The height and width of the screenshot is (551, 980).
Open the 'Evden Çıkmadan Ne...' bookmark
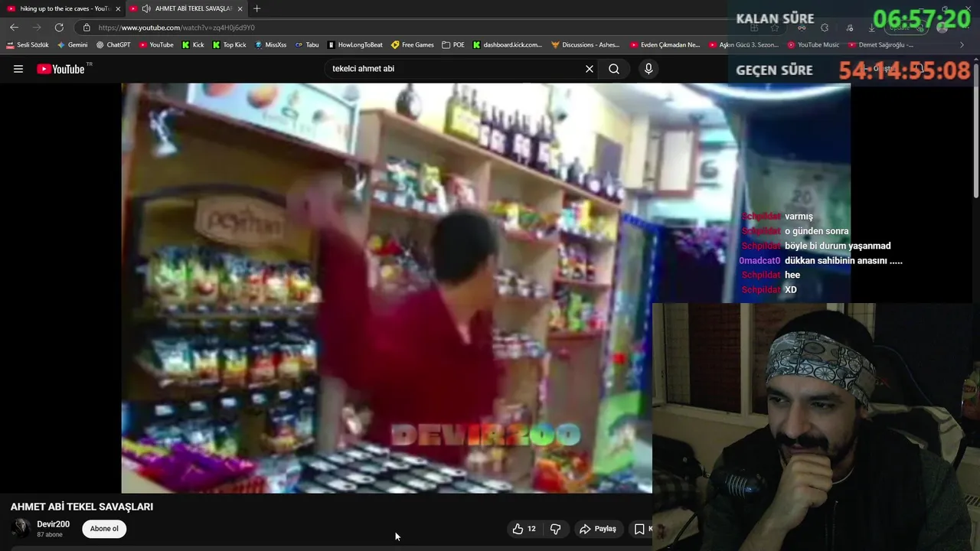pos(665,45)
